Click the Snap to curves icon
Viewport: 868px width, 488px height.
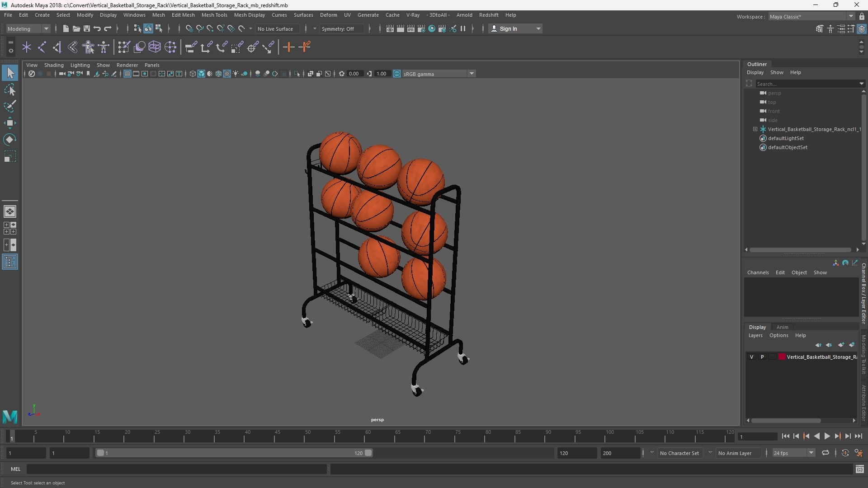pos(199,28)
